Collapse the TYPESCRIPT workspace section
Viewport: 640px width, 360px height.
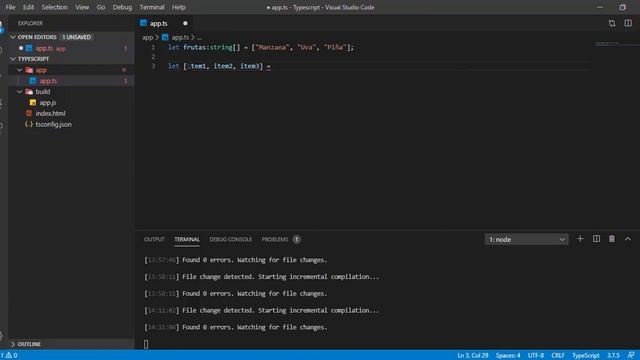[13, 59]
